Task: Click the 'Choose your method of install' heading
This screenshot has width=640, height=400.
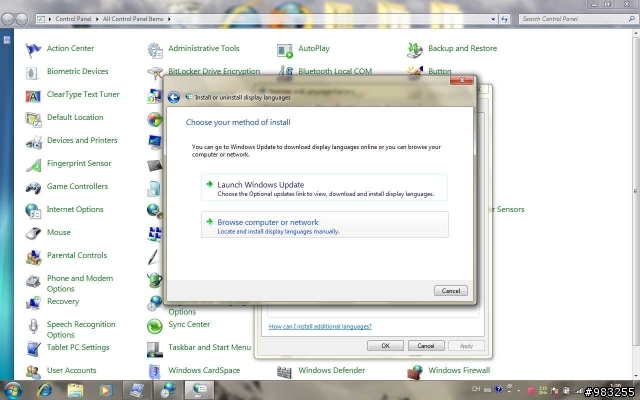Action: tap(238, 122)
